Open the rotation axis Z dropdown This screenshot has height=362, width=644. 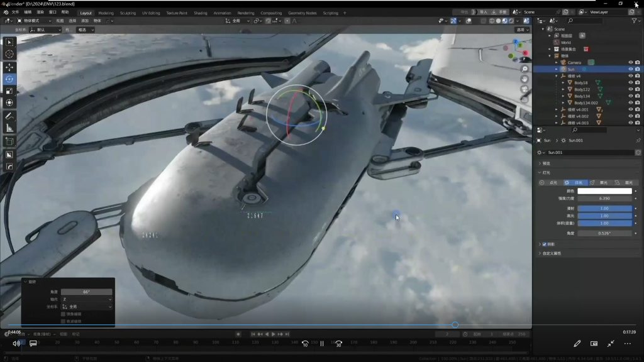coord(87,299)
